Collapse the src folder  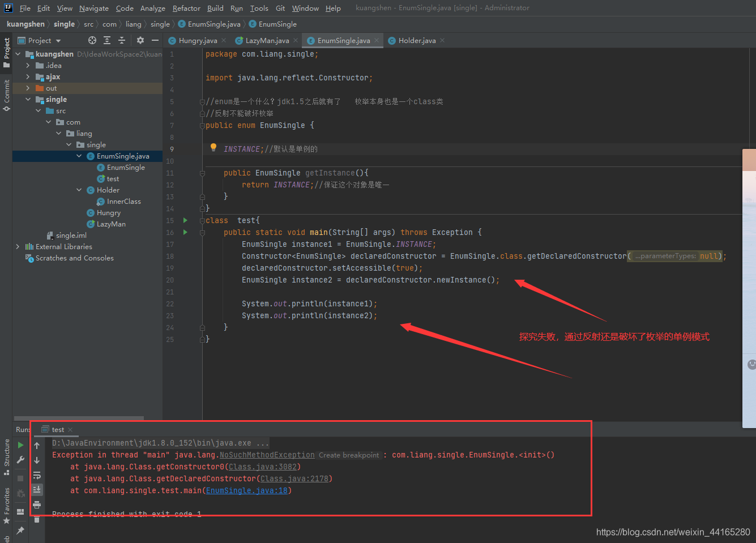(38, 110)
